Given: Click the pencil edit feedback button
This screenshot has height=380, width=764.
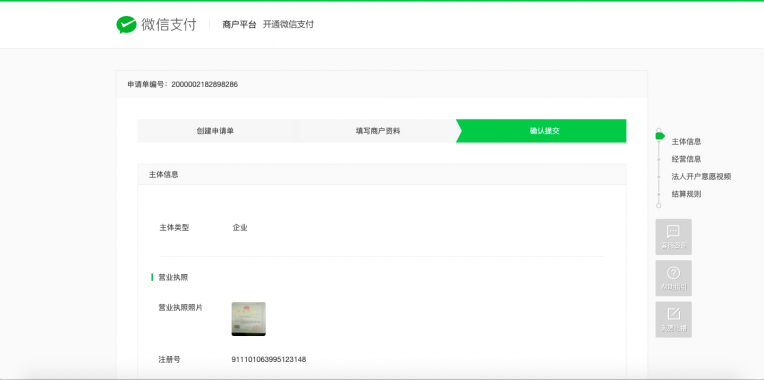Looking at the screenshot, I should 673,320.
